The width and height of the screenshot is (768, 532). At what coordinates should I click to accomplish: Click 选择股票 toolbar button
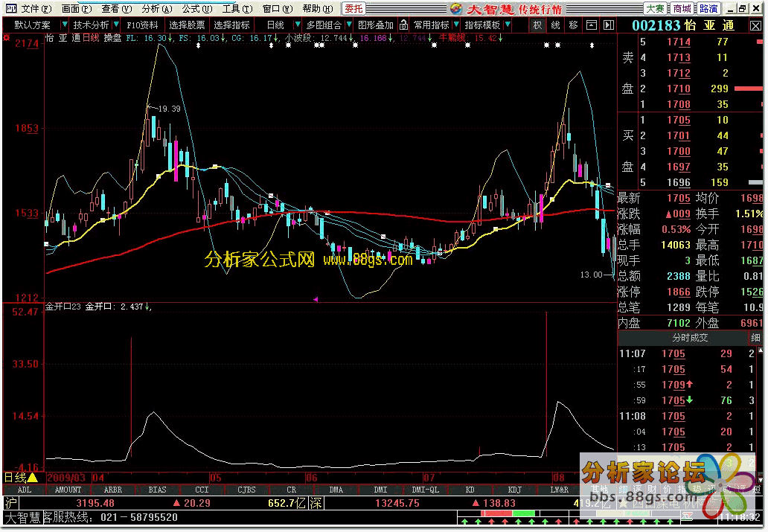click(x=187, y=25)
